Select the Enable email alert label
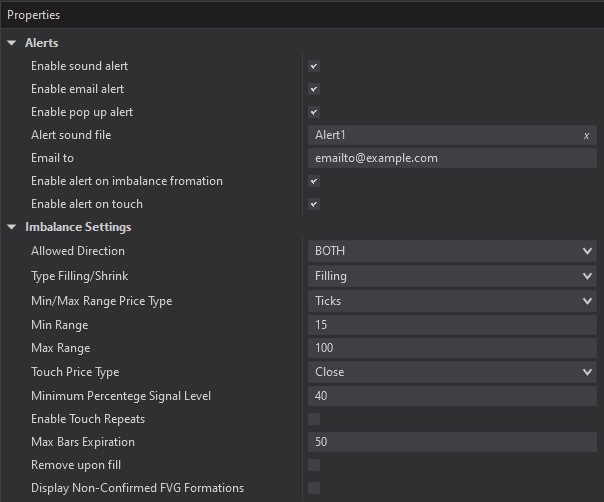The image size is (604, 502). pos(77,89)
